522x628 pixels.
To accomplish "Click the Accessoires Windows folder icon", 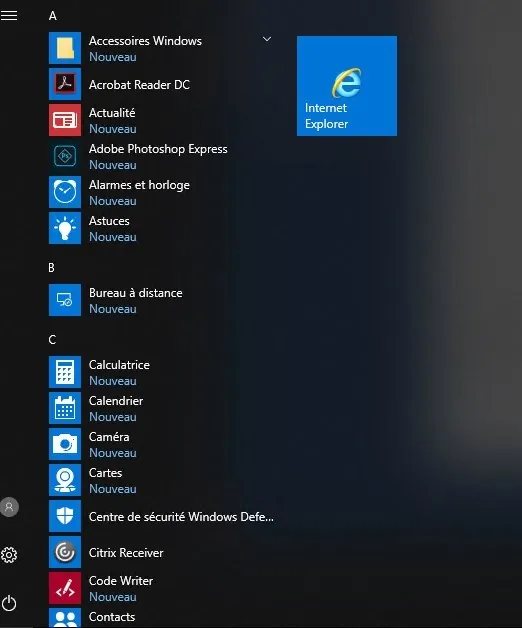I will tap(65, 48).
